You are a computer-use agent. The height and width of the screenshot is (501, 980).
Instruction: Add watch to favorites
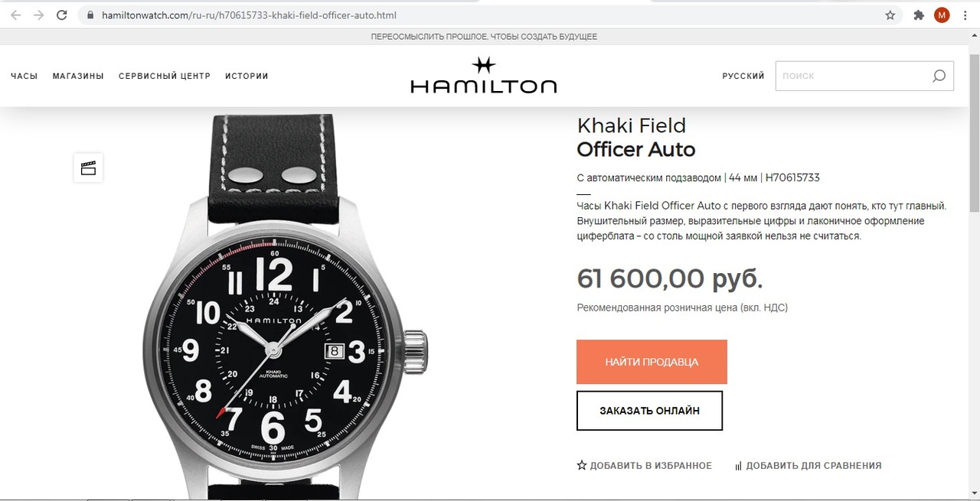(644, 465)
